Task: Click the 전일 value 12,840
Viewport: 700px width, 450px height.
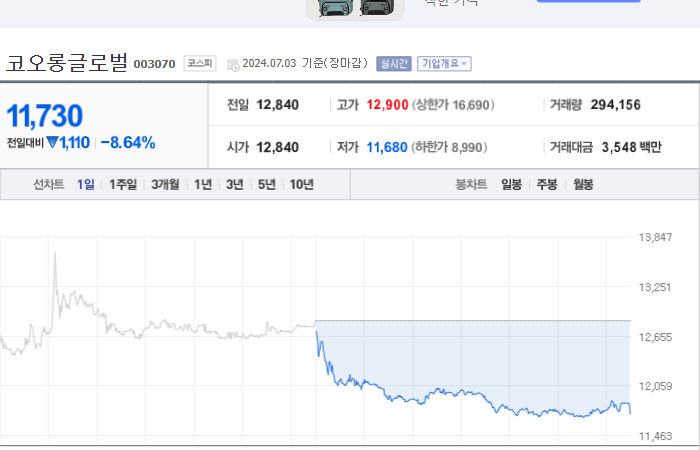Action: click(x=277, y=105)
